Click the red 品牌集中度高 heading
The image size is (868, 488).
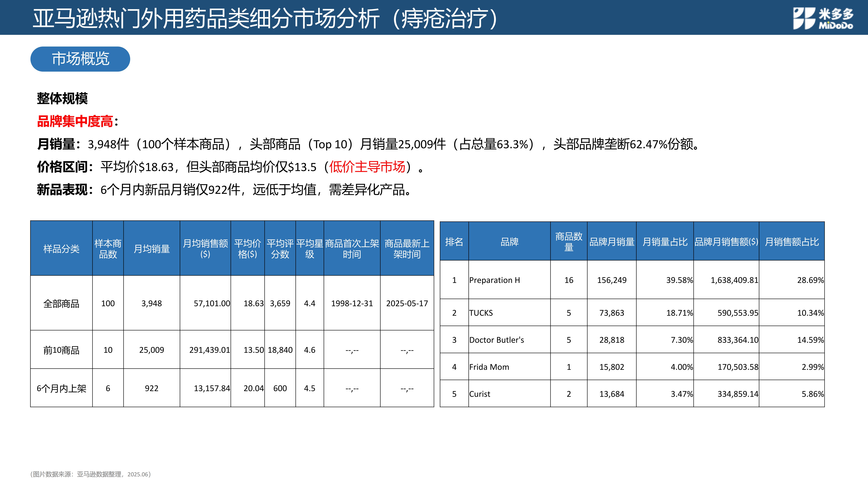point(75,121)
